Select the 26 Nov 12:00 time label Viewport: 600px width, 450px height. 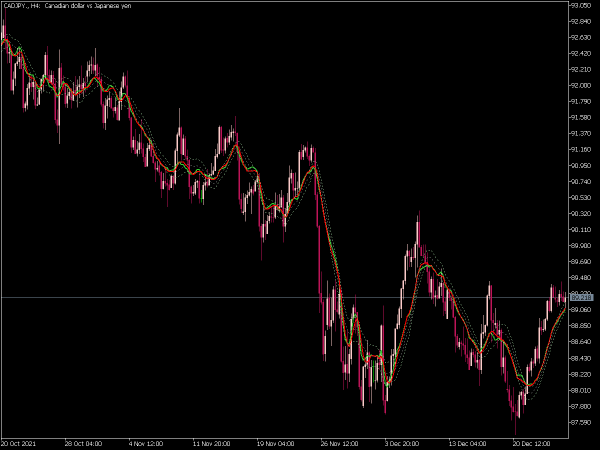(339, 444)
